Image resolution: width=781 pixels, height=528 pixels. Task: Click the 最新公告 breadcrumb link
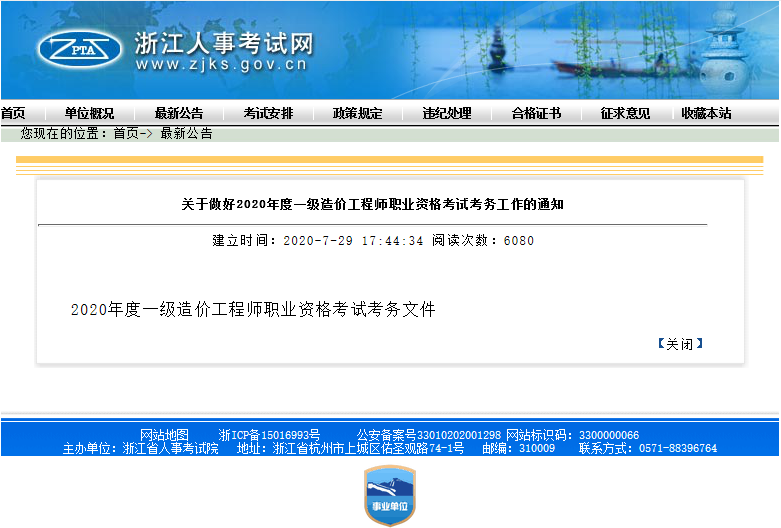click(186, 133)
